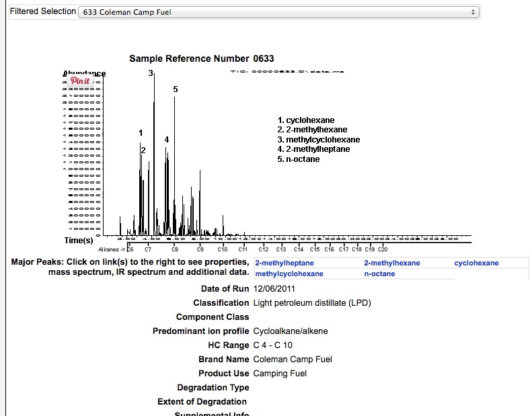Select 'Light petroleum distillate (LPD)' text
Image resolution: width=532 pixels, height=416 pixels.
pyautogui.click(x=312, y=303)
